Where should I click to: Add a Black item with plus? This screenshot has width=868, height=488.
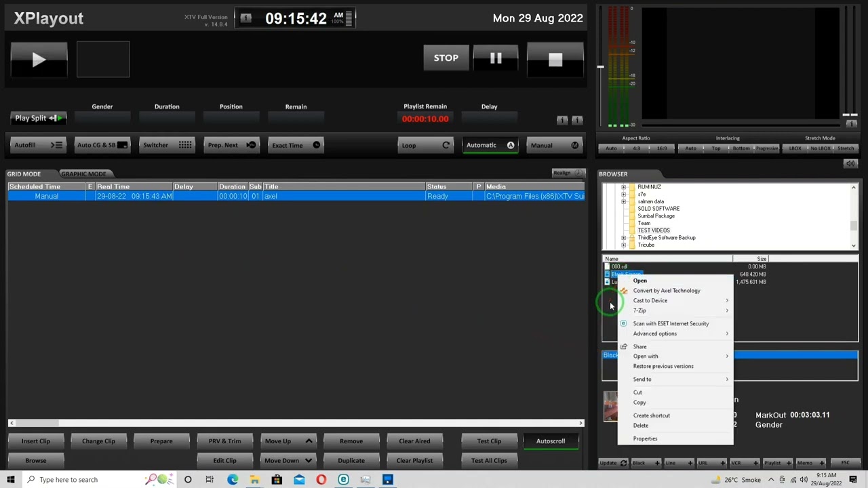(x=646, y=463)
